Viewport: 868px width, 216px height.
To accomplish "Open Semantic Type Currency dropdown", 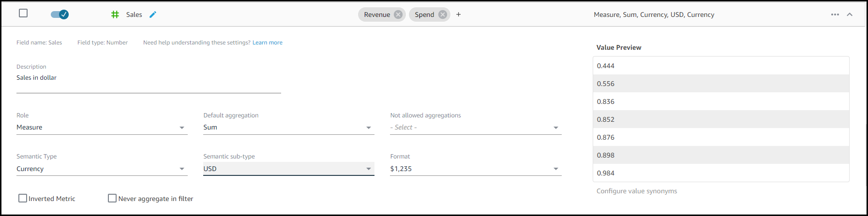I will click(102, 169).
